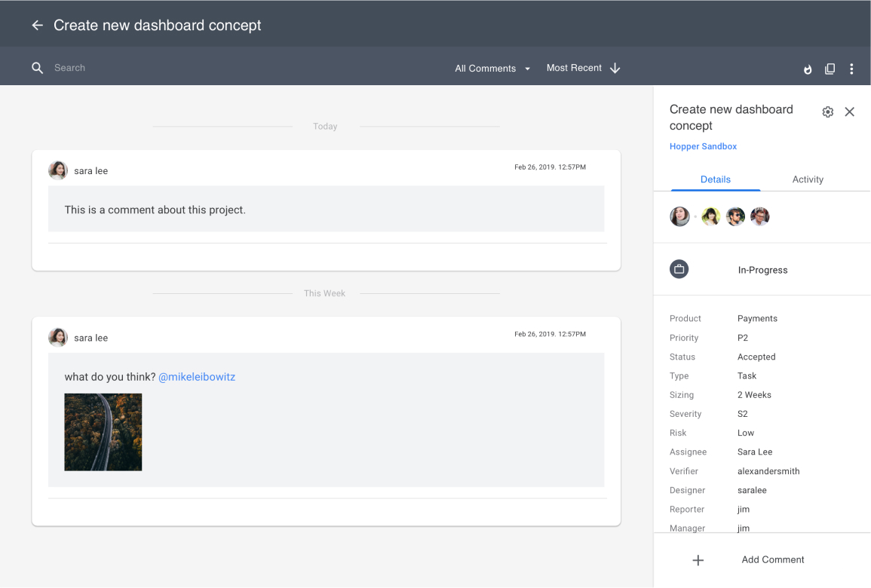This screenshot has height=588, width=871.
Task: Click the @mikeleibowitz mention link
Action: pyautogui.click(x=197, y=377)
